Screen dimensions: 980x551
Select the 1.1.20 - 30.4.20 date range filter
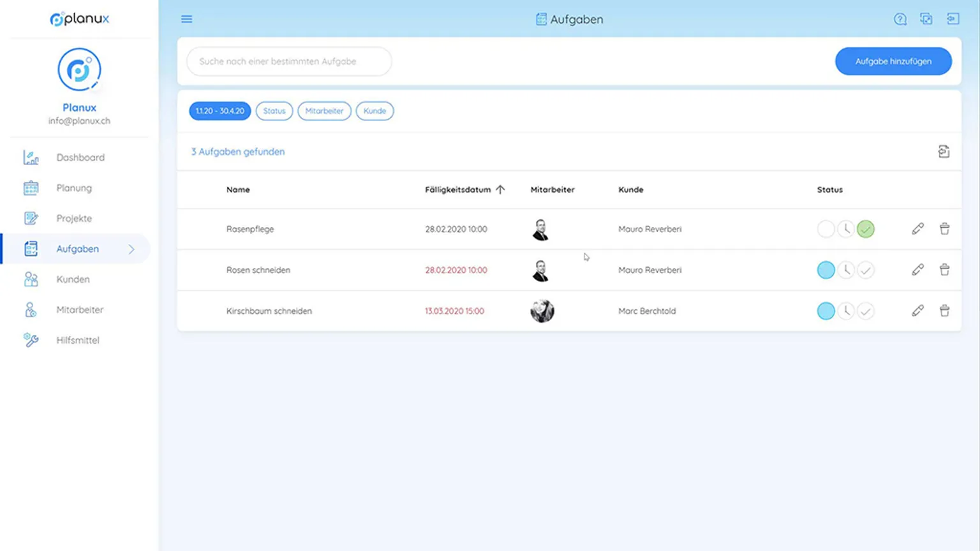(219, 111)
